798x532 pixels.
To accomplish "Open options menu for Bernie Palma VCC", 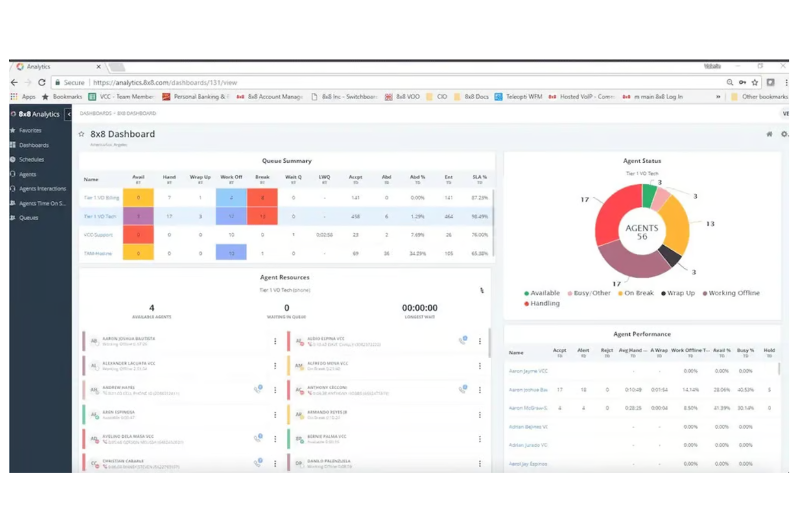I will pos(480,439).
